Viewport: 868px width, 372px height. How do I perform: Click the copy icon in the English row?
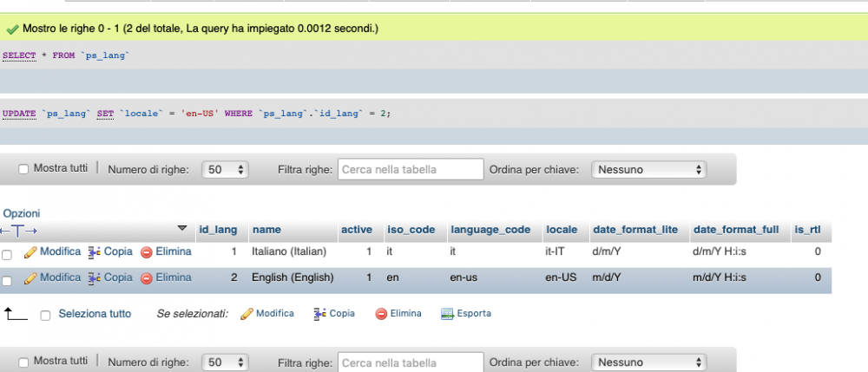[95, 278]
